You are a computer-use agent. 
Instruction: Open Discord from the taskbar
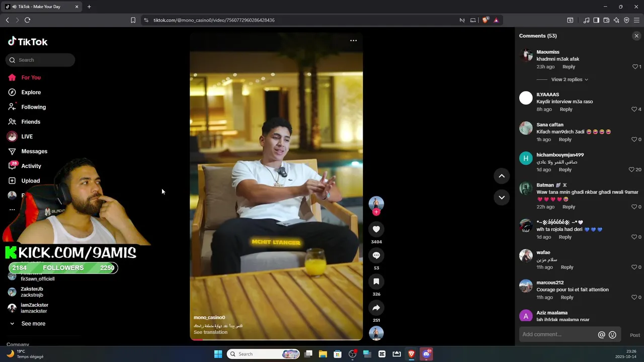click(427, 354)
